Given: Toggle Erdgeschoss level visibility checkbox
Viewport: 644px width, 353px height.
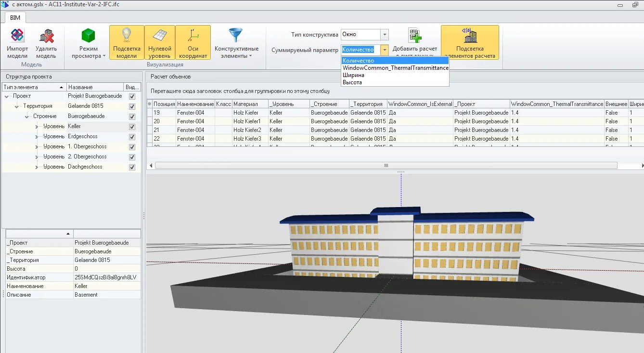Looking at the screenshot, I should [x=132, y=137].
